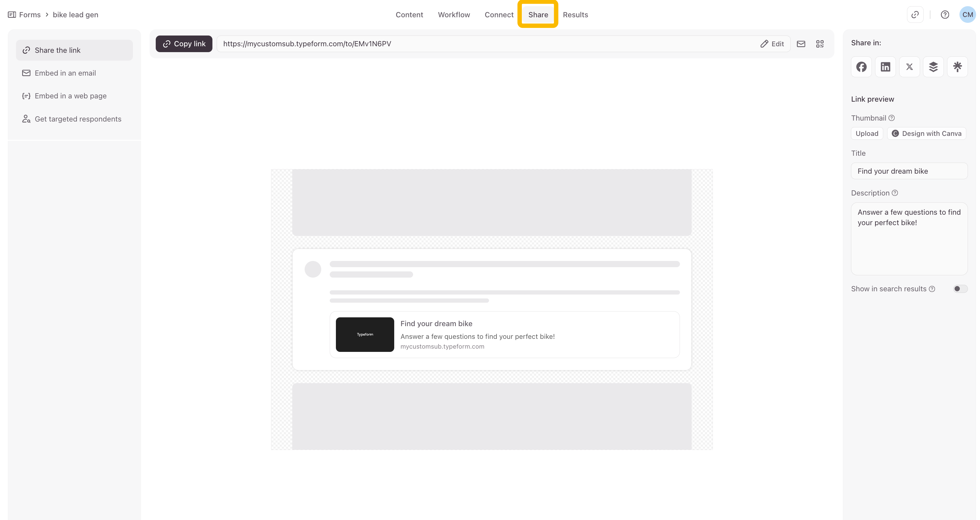This screenshot has height=520, width=980.
Task: Click Thumbnail help info icon
Action: click(891, 118)
